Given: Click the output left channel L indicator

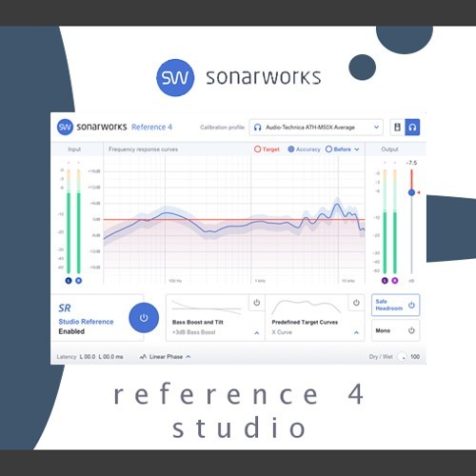Looking at the screenshot, I should coord(385,281).
